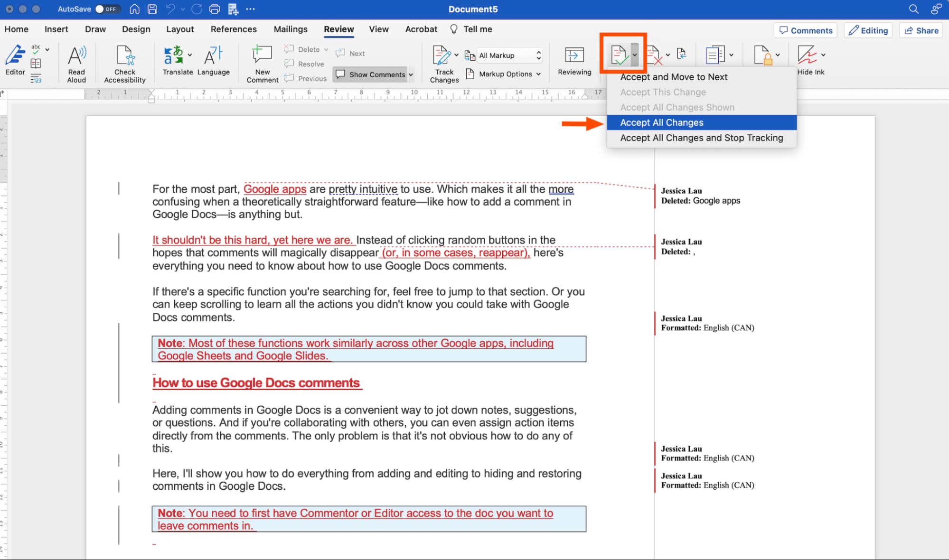Switch to the View tab
This screenshot has height=560, width=949.
[x=379, y=29]
